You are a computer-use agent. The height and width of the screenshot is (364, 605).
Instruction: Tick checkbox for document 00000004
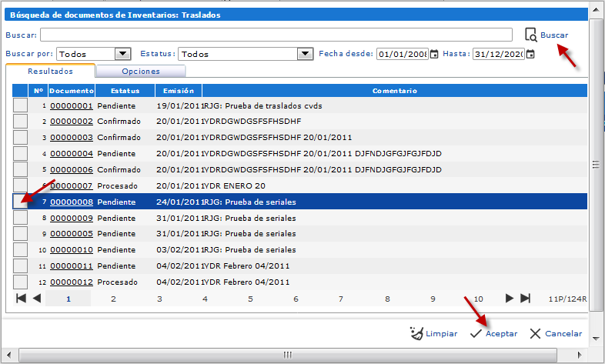point(21,153)
